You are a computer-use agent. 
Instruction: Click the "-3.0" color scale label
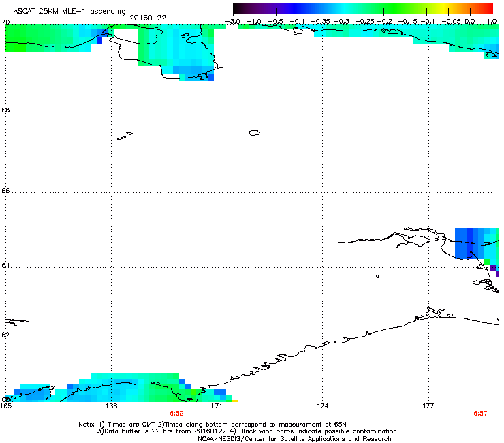coord(233,22)
